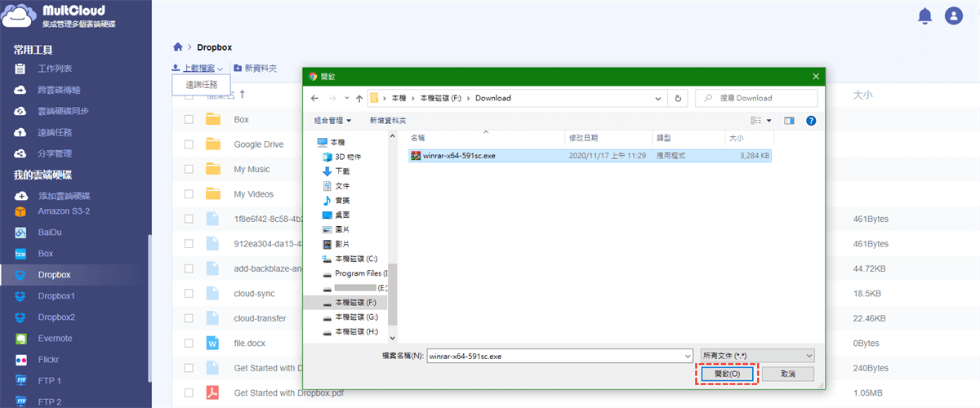Check the box for My Music folder

click(189, 169)
